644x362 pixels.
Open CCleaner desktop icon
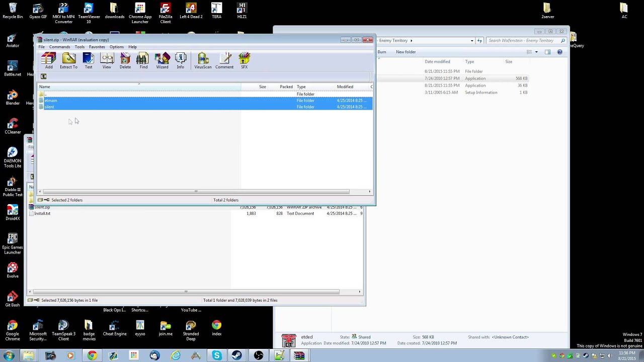point(13,127)
